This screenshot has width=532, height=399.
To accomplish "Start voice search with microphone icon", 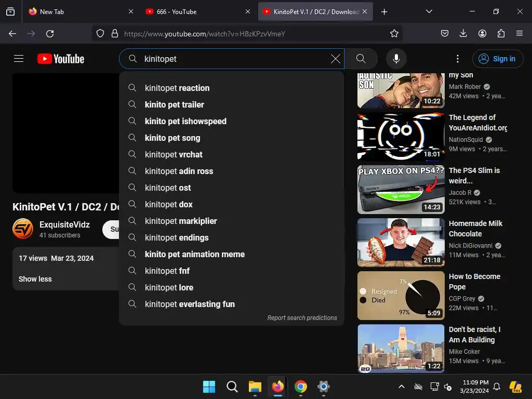I will (x=396, y=59).
